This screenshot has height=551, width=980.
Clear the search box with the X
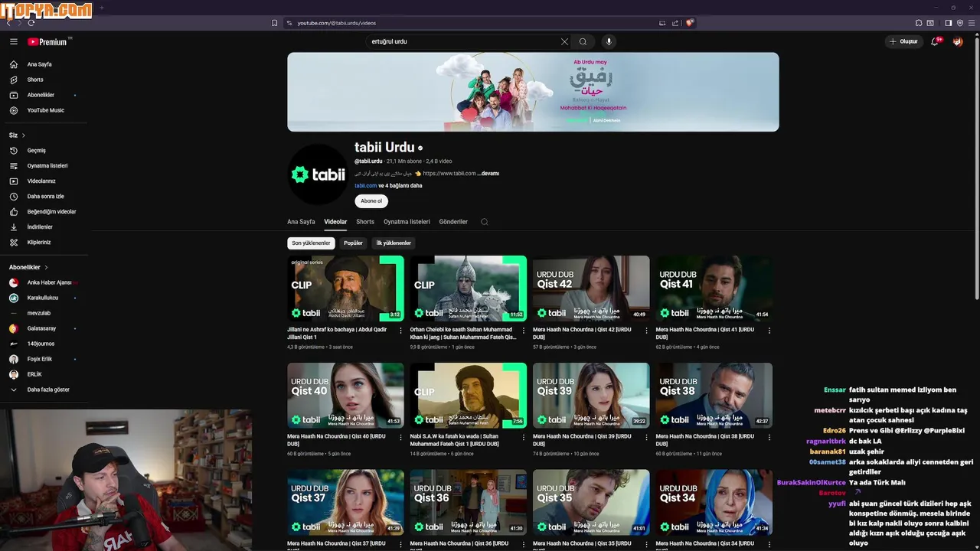tap(564, 41)
